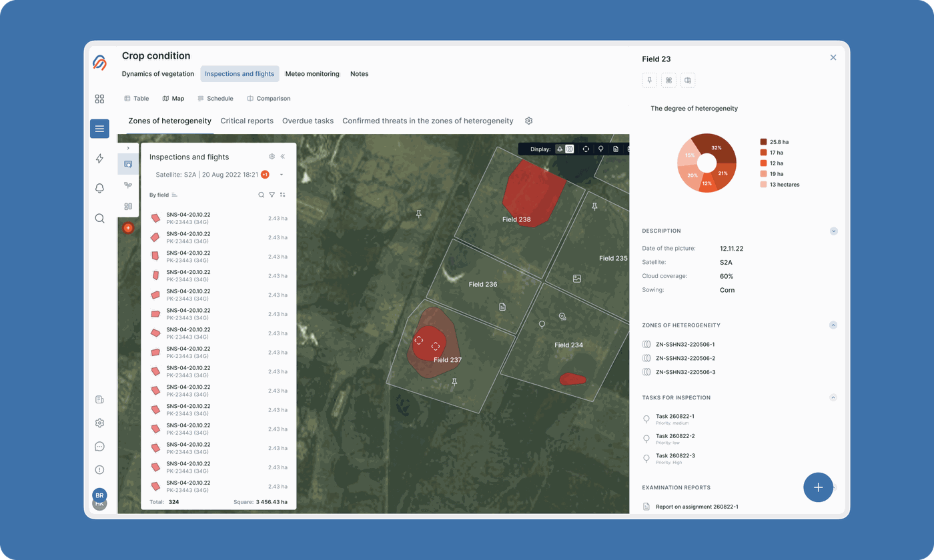Switch to Meteo monitoring tab

[312, 74]
